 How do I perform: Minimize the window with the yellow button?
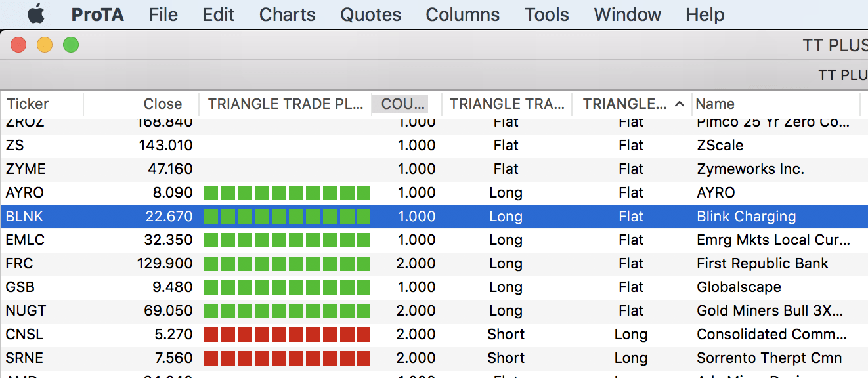pos(45,45)
